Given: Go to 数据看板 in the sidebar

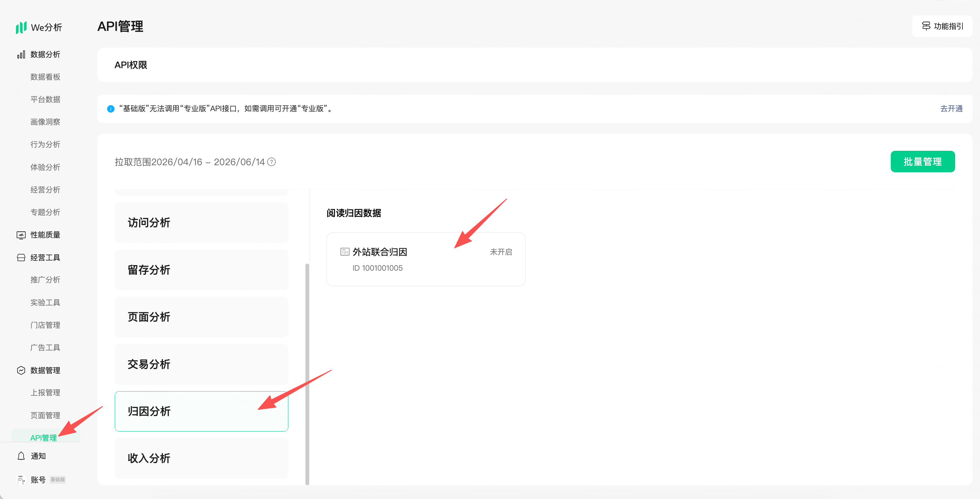Looking at the screenshot, I should 45,77.
